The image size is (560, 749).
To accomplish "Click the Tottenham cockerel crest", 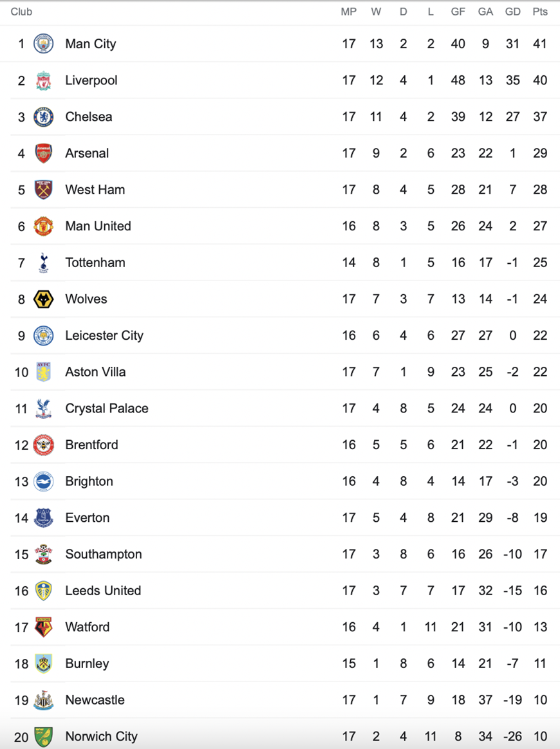I will [44, 263].
